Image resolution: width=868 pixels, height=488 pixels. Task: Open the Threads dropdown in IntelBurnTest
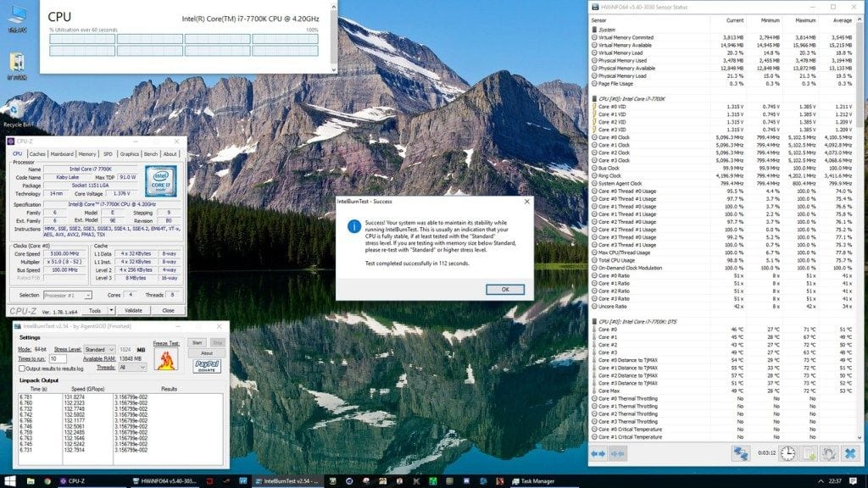[x=132, y=368]
